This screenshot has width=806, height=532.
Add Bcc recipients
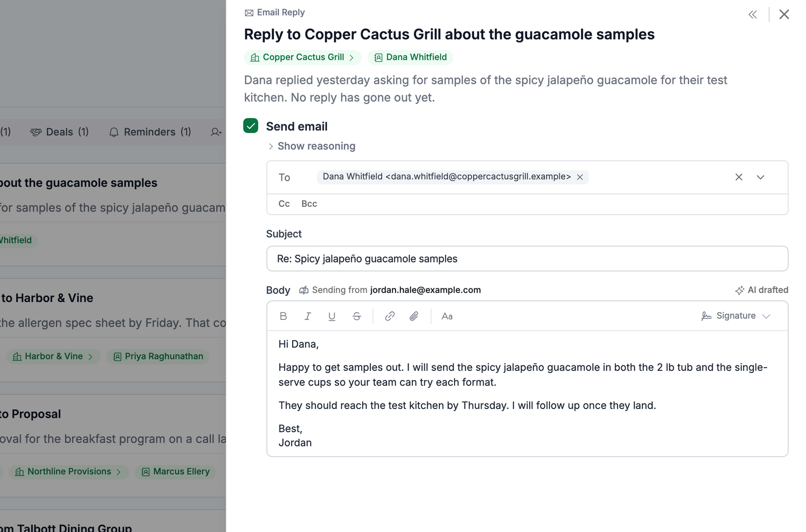point(309,204)
